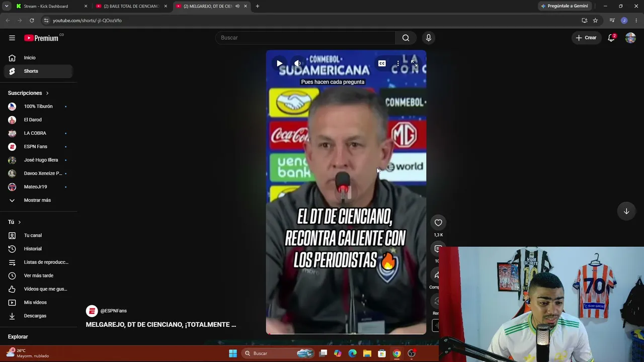Open the account avatar menu
This screenshot has height=362, width=644.
(x=630, y=38)
